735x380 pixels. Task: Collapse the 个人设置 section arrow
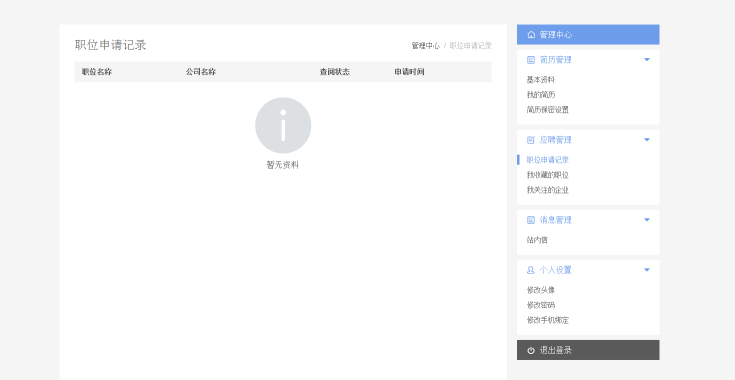tap(647, 270)
